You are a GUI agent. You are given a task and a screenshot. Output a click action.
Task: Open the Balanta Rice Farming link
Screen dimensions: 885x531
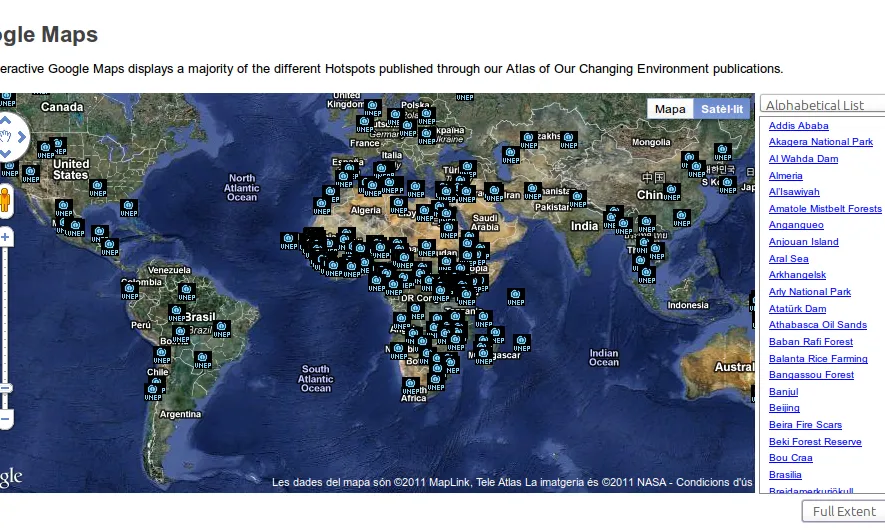(x=818, y=358)
